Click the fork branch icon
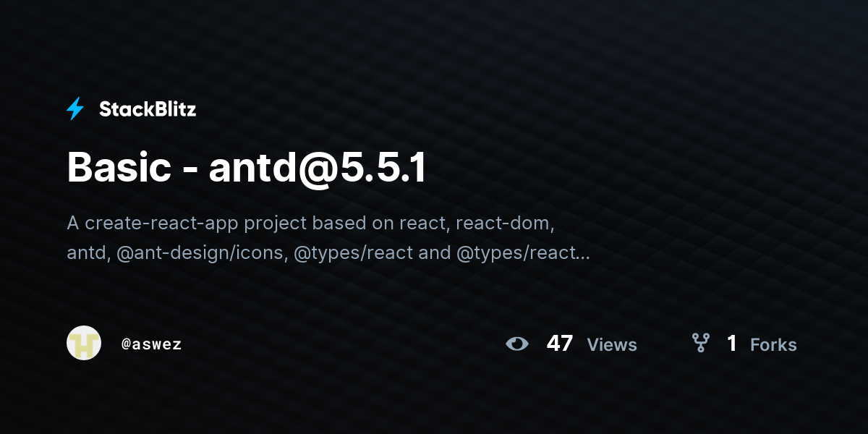 tap(700, 343)
